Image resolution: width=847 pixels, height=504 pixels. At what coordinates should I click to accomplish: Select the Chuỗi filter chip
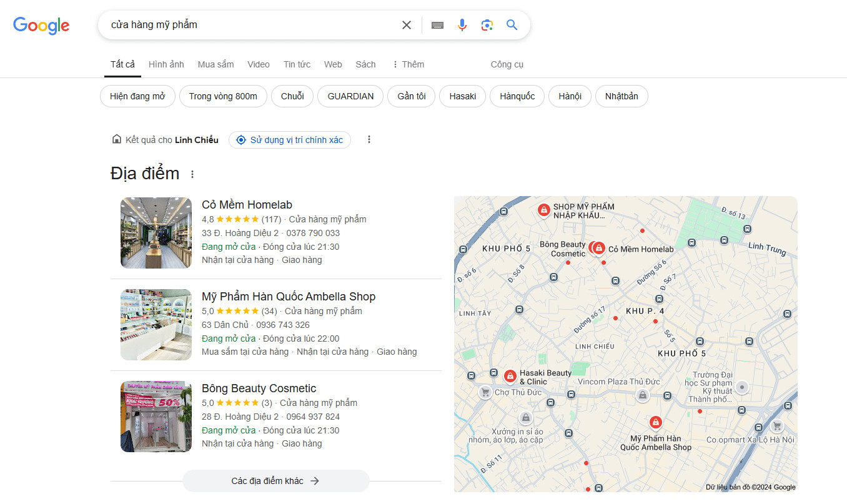click(292, 96)
